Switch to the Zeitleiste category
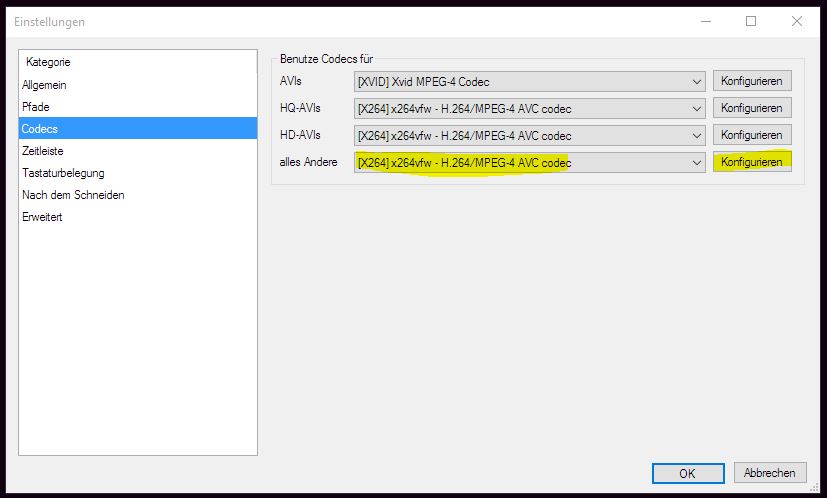Screen dimensions: 827x498 point(42,151)
